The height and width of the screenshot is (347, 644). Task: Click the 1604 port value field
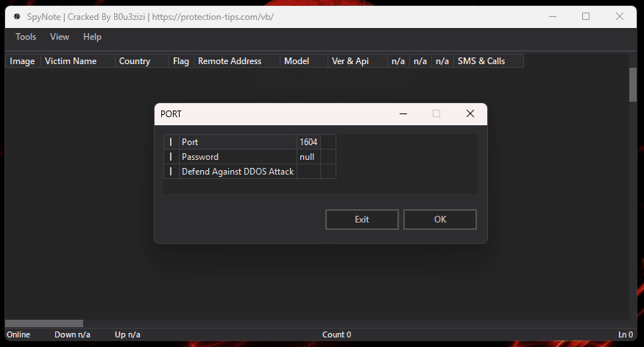308,142
